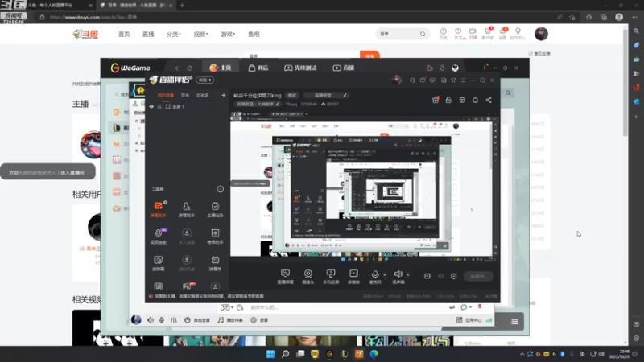The image size is (644, 362).
Task: Click the greyed stream button at bottom right
Action: 478,276
